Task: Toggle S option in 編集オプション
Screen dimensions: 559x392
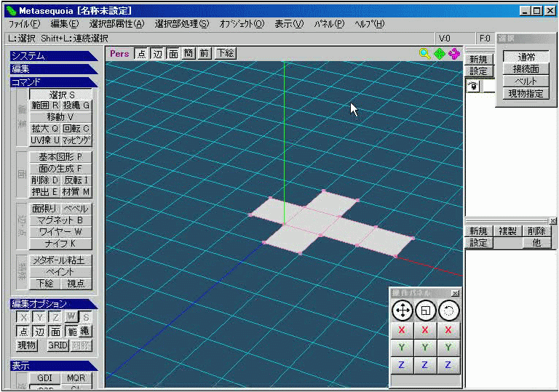Action: [x=86, y=317]
